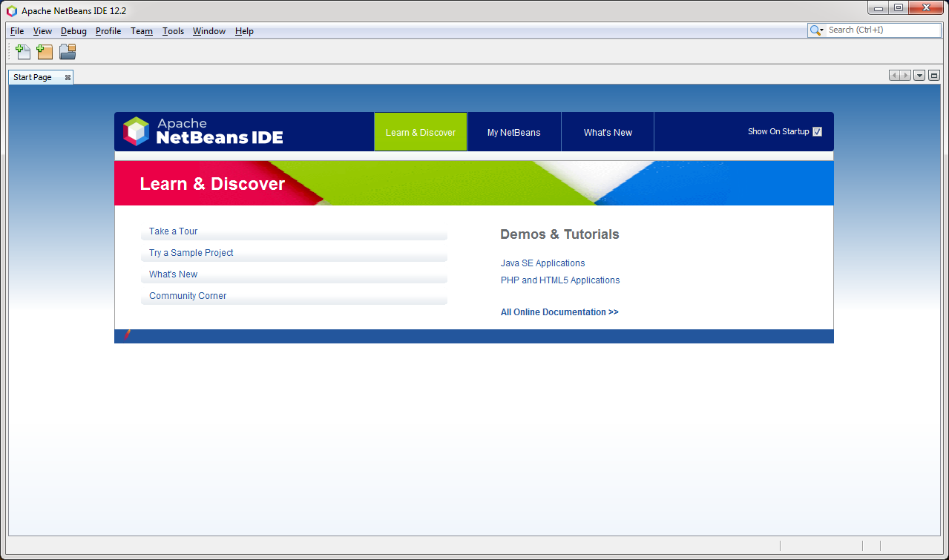Open an existing Project from the toolbar
The height and width of the screenshot is (560, 949).
[66, 51]
